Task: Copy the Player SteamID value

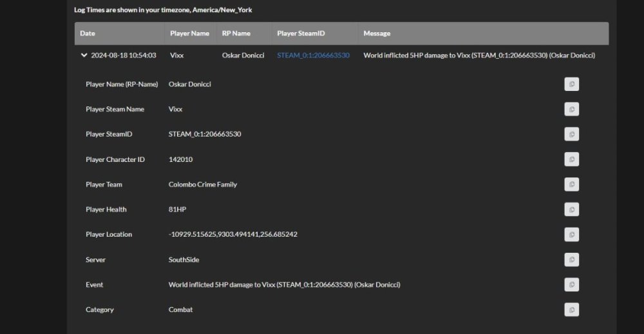Action: click(571, 134)
